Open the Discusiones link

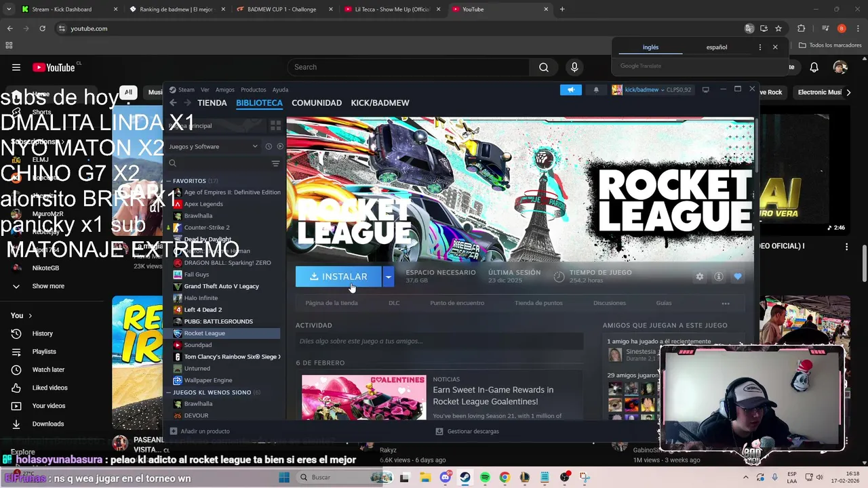tap(610, 303)
